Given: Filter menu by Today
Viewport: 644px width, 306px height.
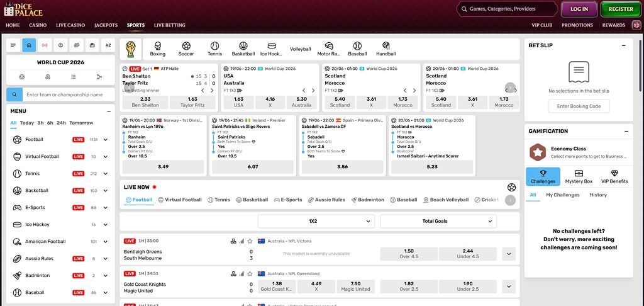Looking at the screenshot, I should click(27, 123).
